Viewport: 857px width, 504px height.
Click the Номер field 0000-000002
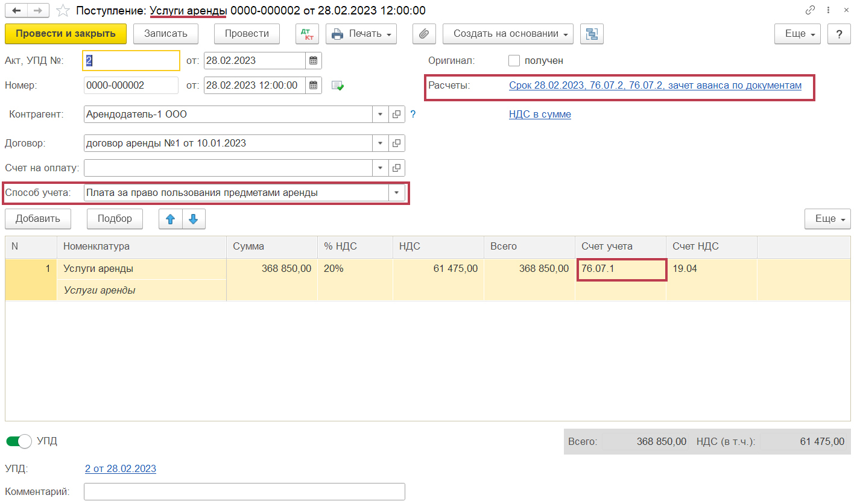[131, 85]
